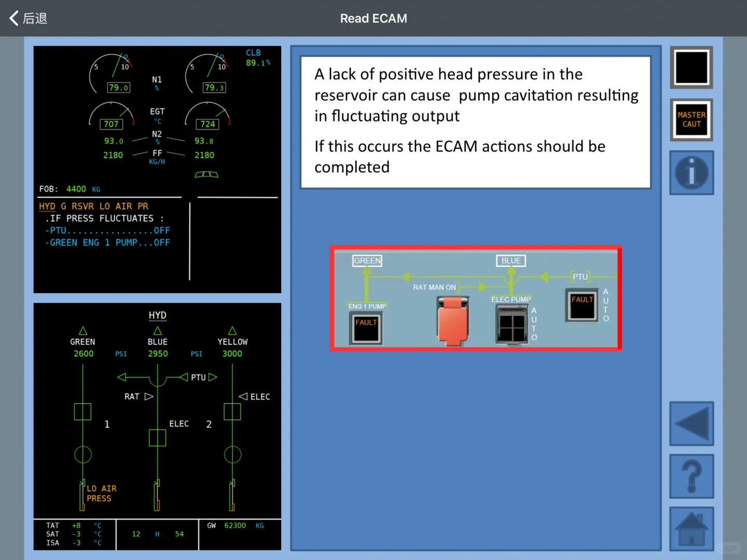
Task: Click the HYD G RSVR LO AIR PR warning
Action: [94, 206]
